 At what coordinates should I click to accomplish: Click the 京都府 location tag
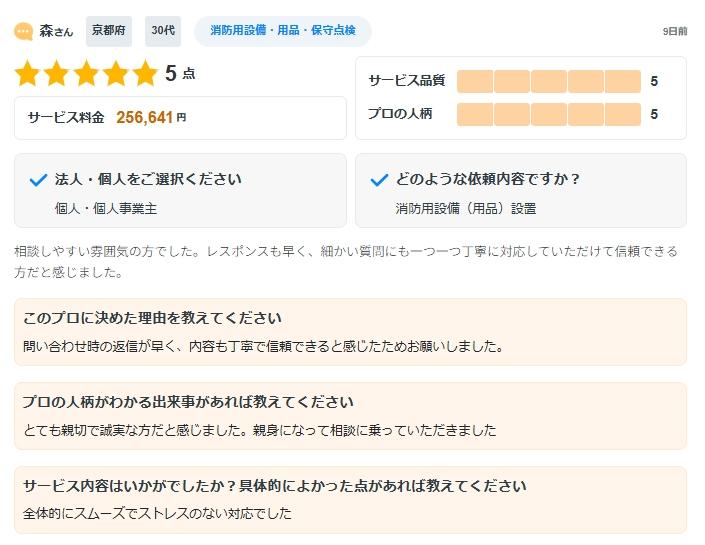point(109,31)
